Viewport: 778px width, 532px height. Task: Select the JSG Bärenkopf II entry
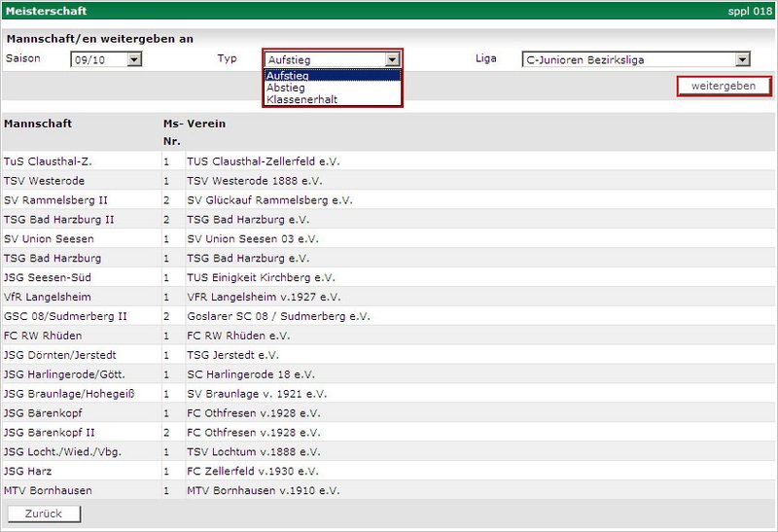pos(49,433)
